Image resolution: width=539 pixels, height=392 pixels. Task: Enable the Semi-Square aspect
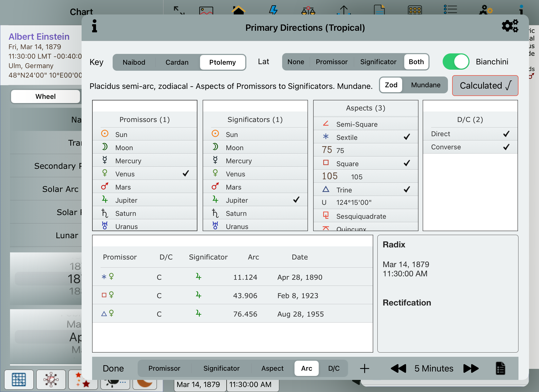(x=366, y=124)
